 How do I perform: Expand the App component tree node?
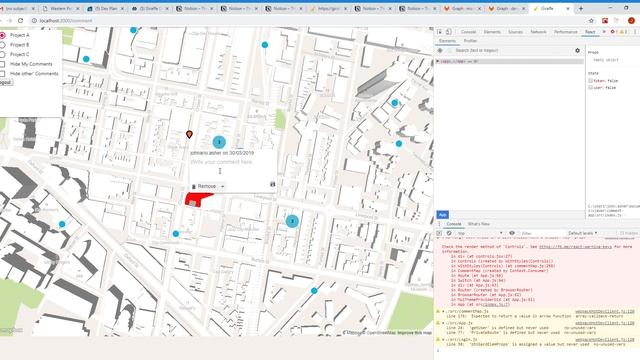pyautogui.click(x=438, y=61)
